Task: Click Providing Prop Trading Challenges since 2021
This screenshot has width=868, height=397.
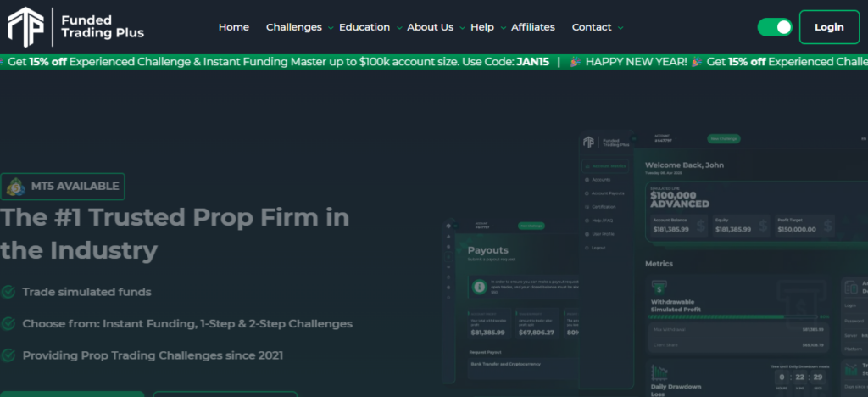Action: [x=153, y=355]
